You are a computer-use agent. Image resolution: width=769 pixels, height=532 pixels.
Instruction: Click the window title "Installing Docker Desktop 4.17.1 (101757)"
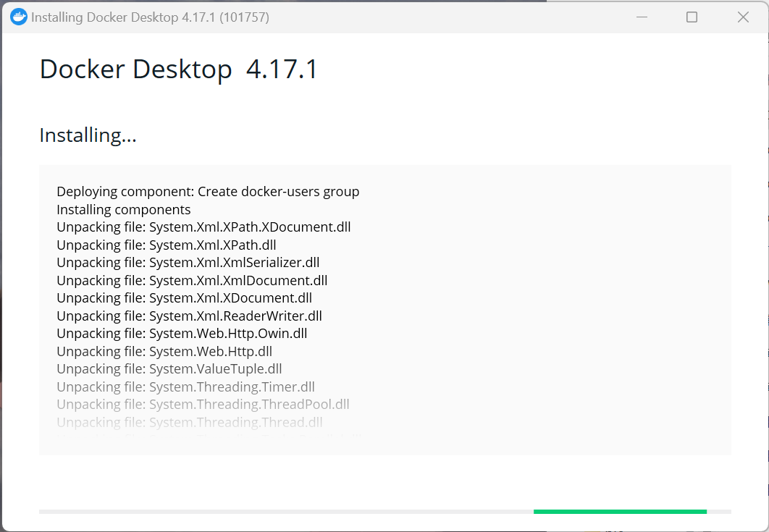click(150, 17)
